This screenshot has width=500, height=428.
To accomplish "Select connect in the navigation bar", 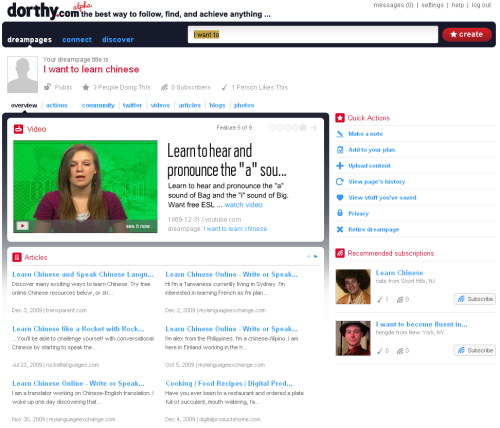I will [77, 40].
